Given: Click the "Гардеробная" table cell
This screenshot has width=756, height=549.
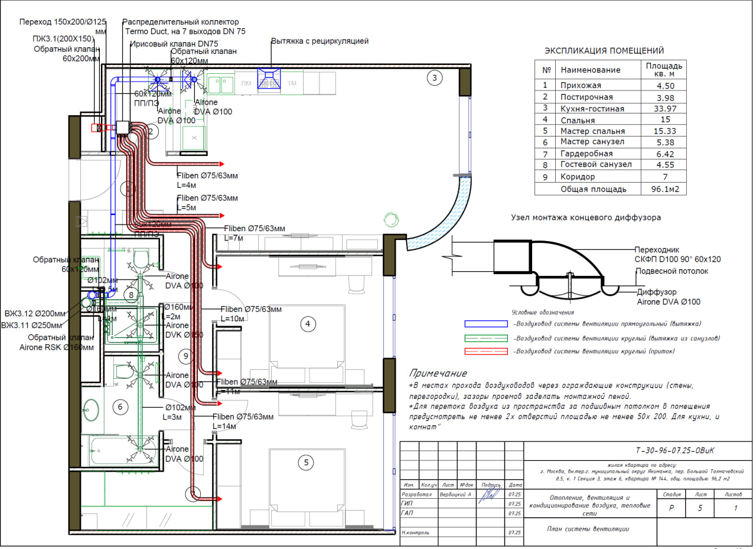Looking at the screenshot, I should [x=586, y=154].
